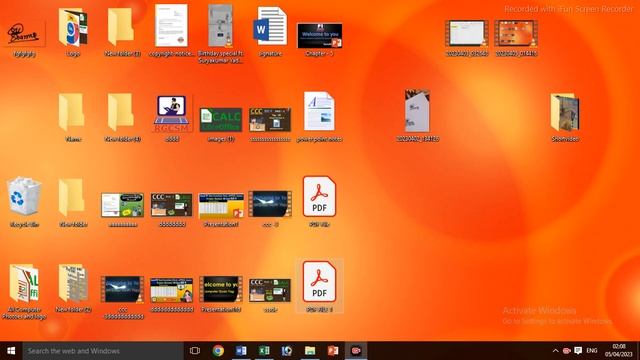Open Microsoft Word from the taskbar
Viewport: 640px width, 360px height.
(x=241, y=351)
